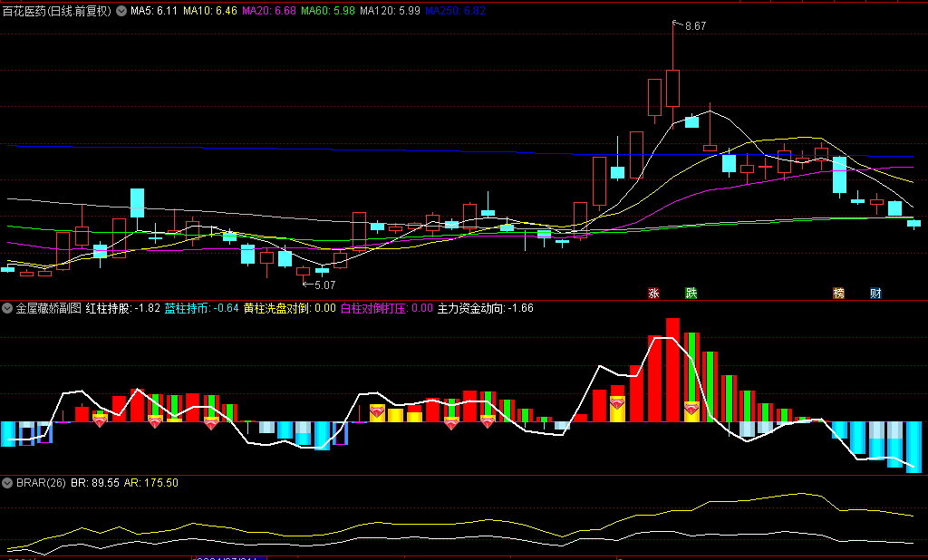Viewport: 928px width, 560px height.
Task: Click the green 跌 marker icon
Action: coord(691,293)
